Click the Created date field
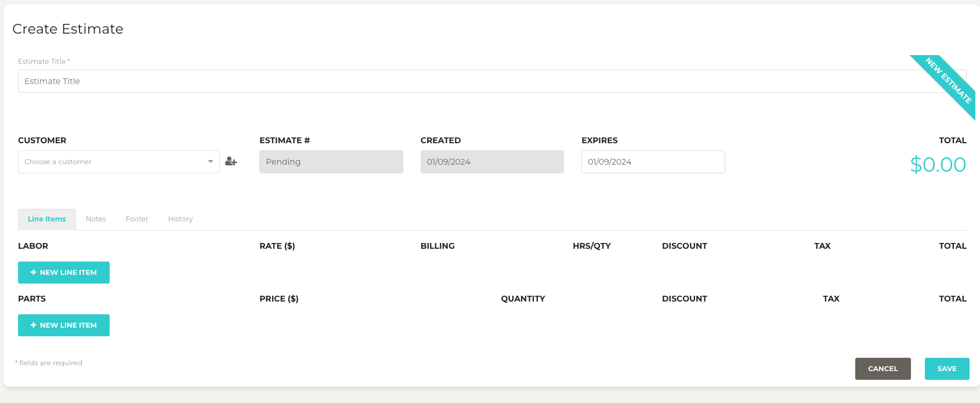Screen dimensions: 980x403 click(x=492, y=162)
